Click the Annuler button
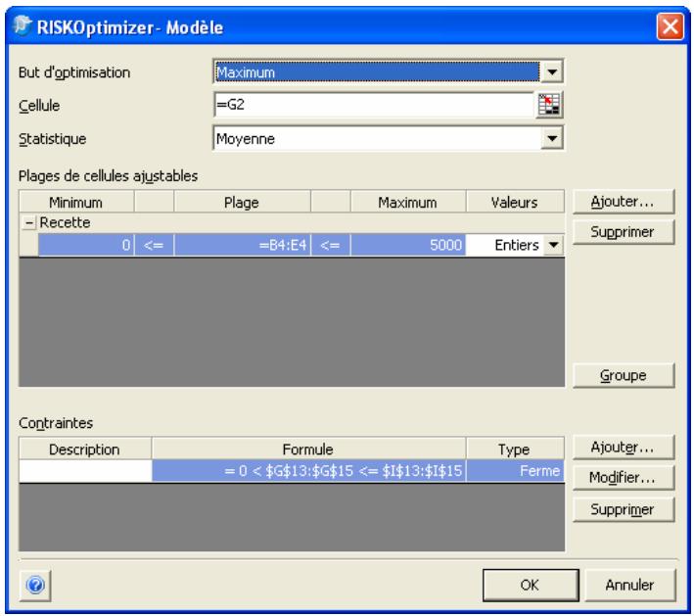694x616 pixels. coord(629,585)
